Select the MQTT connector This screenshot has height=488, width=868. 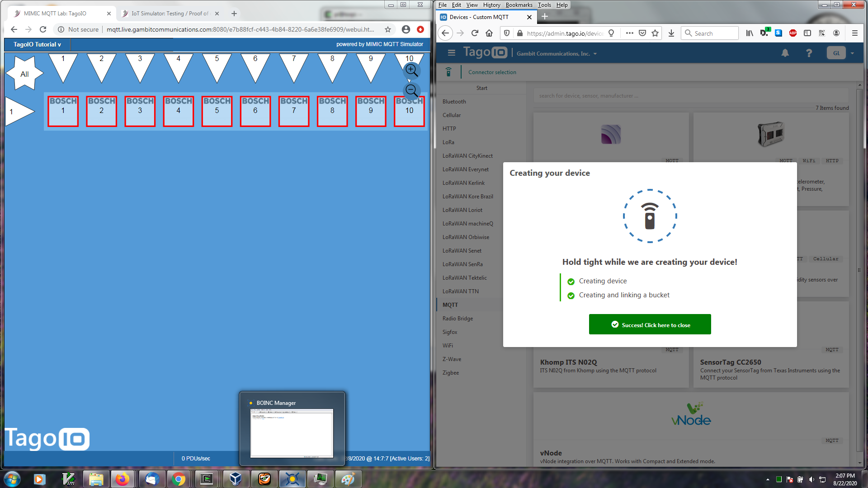pos(450,305)
